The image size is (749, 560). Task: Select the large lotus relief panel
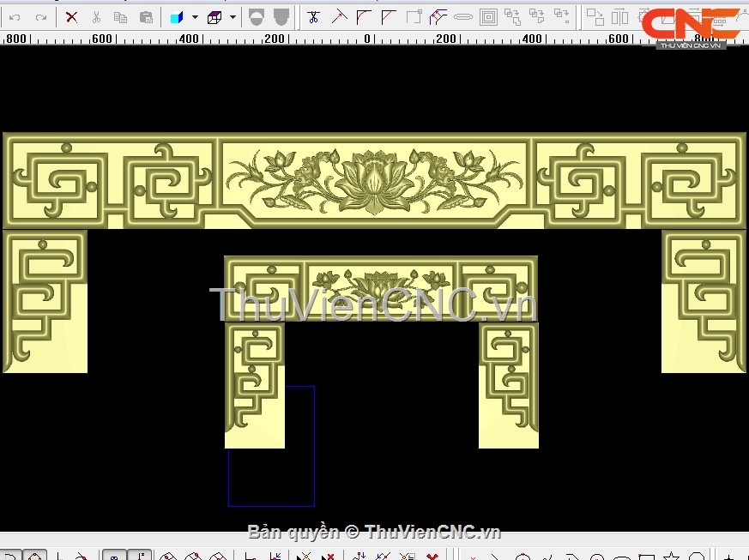pyautogui.click(x=373, y=180)
